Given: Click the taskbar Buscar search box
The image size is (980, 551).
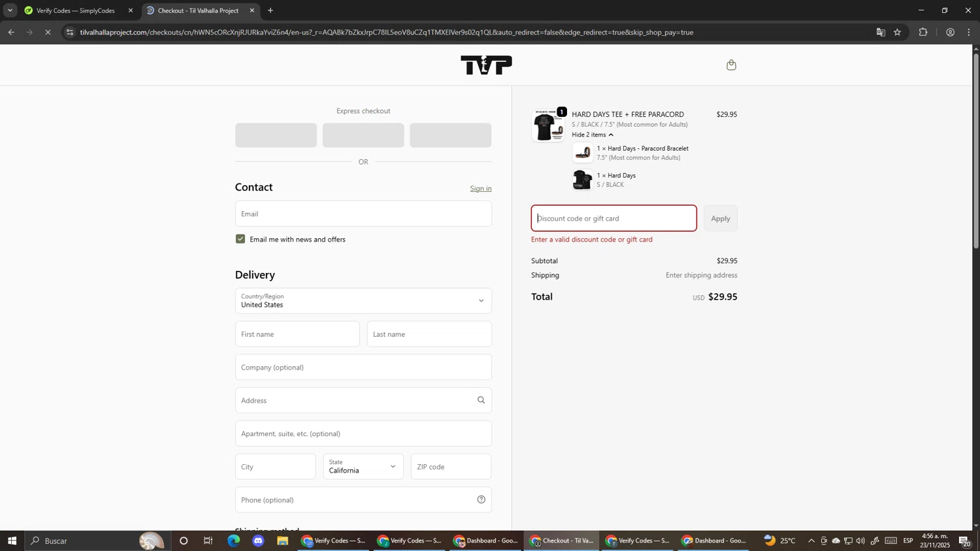Looking at the screenshot, I should point(98,541).
